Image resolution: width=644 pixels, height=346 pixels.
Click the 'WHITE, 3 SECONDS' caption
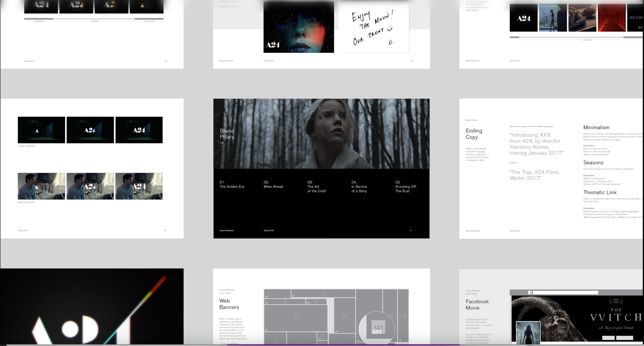(26, 202)
